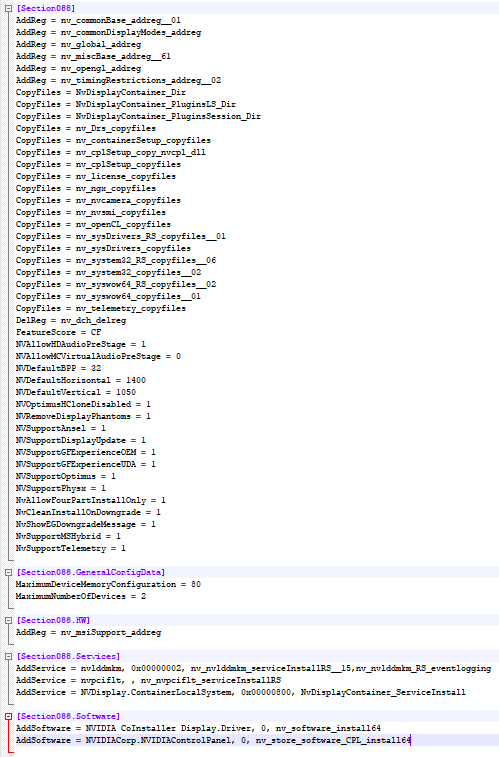Click the [Section088.Software] header text
The image size is (499, 757).
pyautogui.click(x=68, y=716)
